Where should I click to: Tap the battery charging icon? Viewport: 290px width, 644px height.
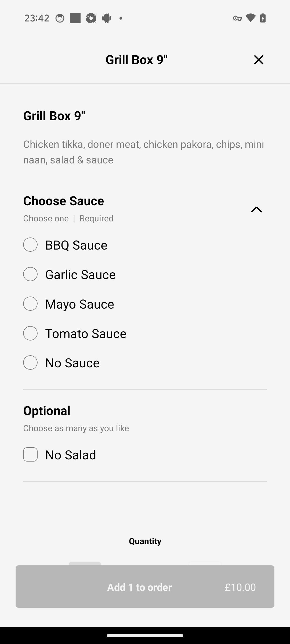point(263,18)
